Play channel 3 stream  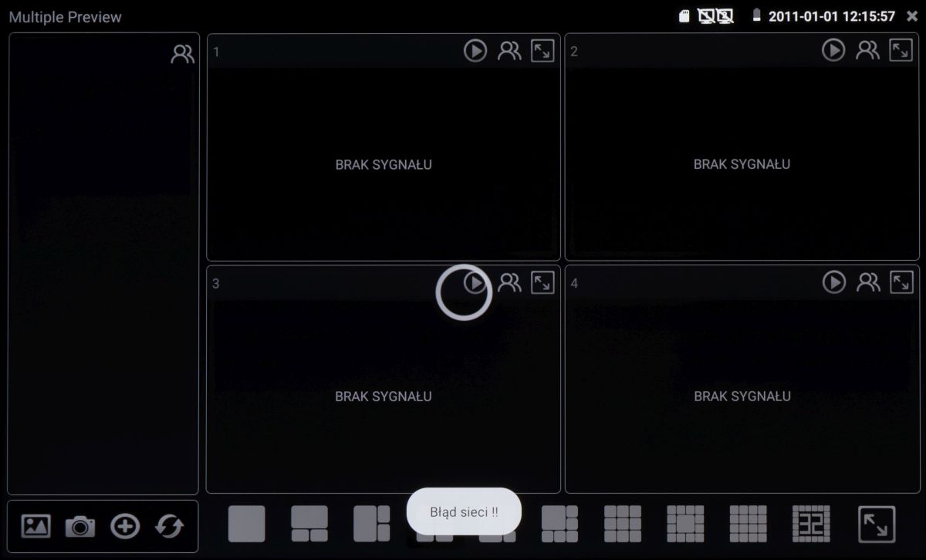pos(475,283)
